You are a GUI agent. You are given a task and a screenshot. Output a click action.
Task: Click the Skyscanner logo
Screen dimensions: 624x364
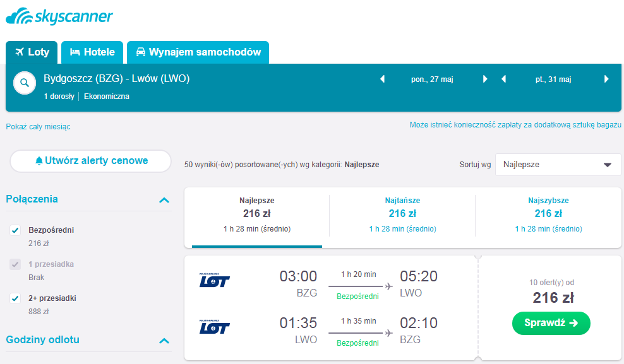59,16
